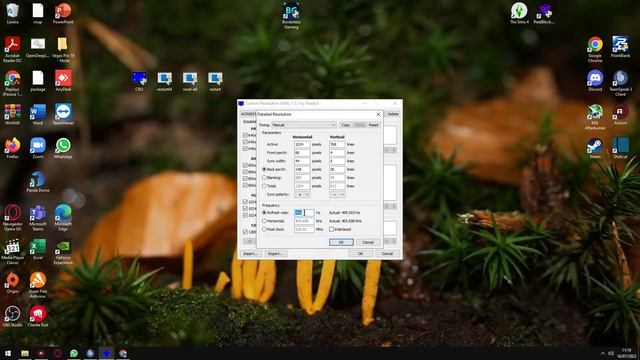Open MSI Afterburner shortcut
The width and height of the screenshot is (640, 360).
595,116
